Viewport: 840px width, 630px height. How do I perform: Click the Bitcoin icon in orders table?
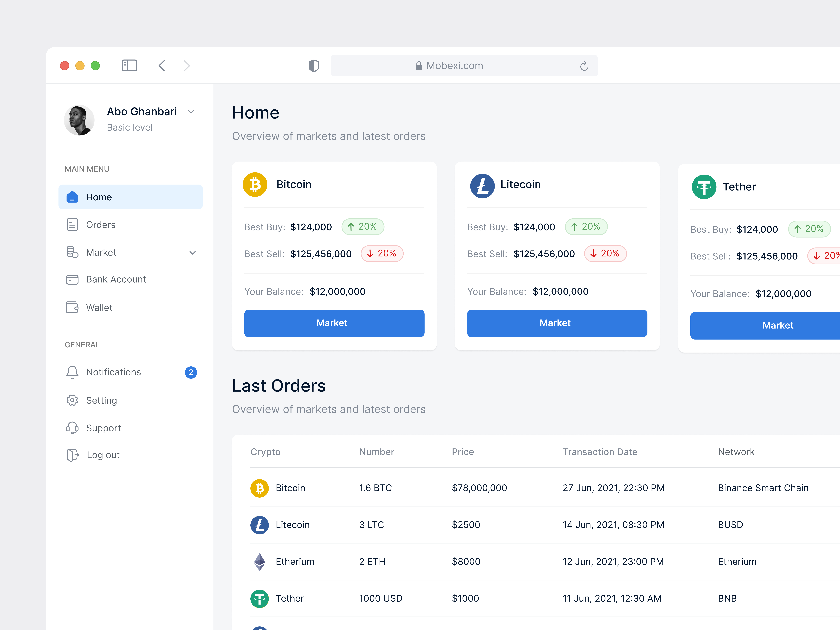(x=260, y=488)
